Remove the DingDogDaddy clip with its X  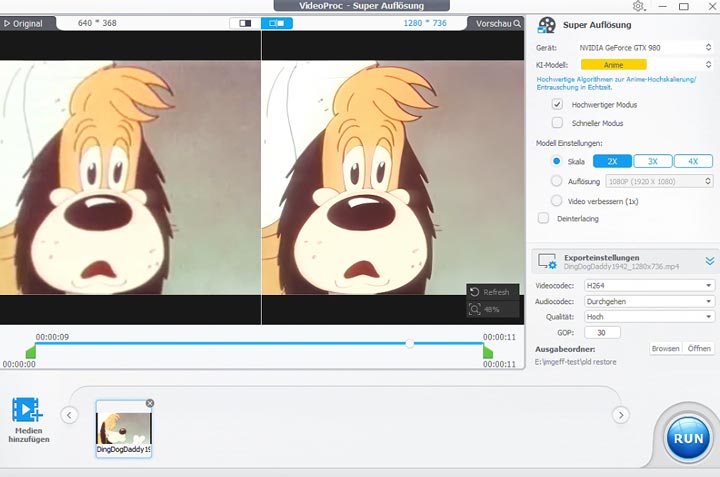point(150,403)
